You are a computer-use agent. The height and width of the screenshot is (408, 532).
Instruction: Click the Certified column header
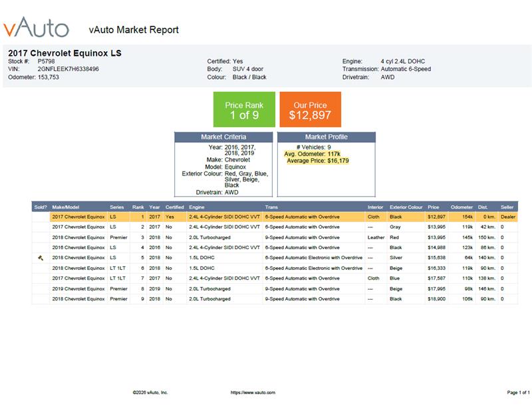tap(174, 207)
